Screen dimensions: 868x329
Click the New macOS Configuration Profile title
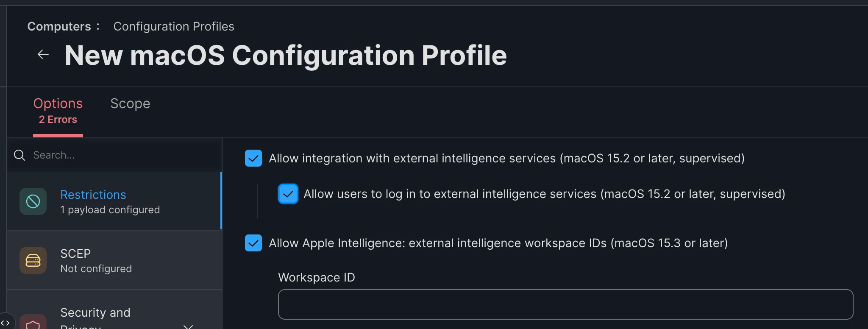coord(286,55)
